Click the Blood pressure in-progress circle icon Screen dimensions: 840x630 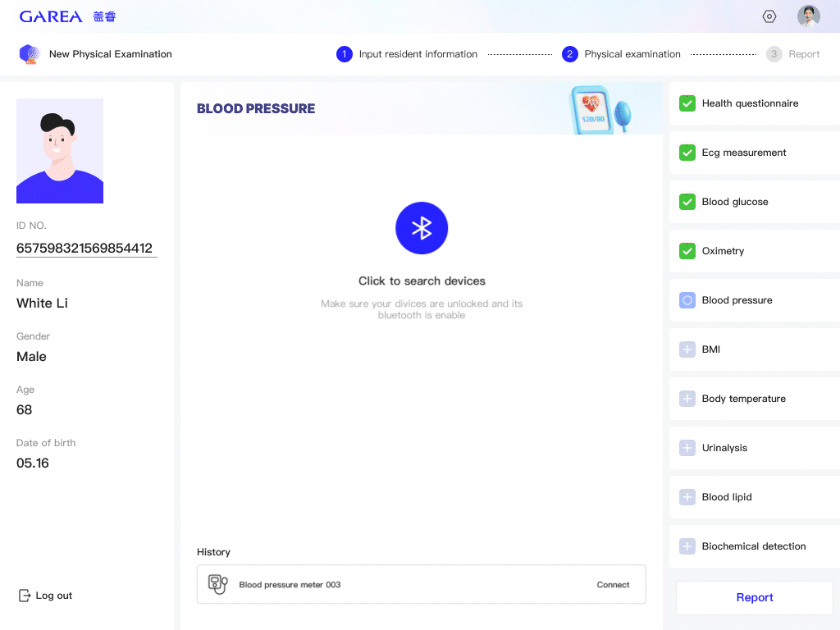point(687,300)
